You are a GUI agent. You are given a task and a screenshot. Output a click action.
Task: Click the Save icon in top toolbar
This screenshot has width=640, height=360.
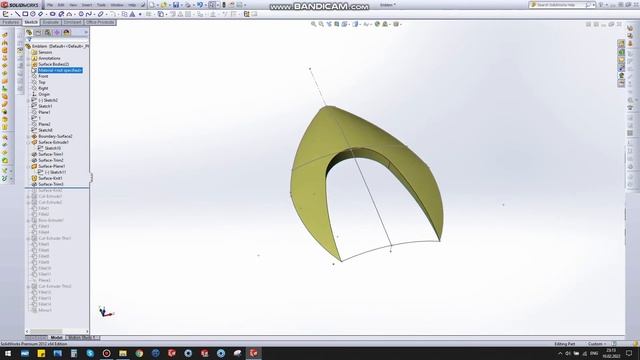[x=176, y=5]
